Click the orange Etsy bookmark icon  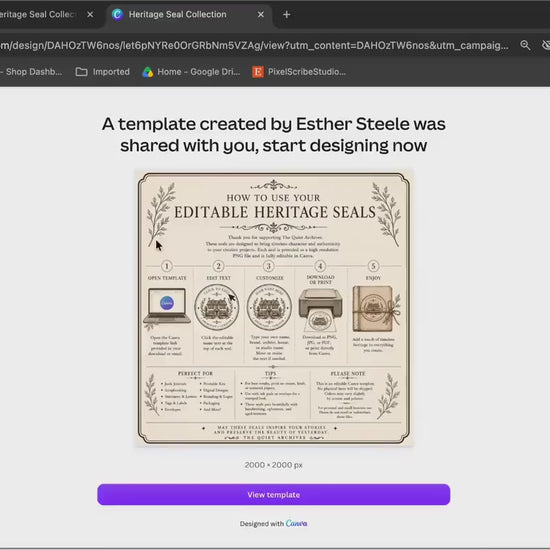click(258, 72)
